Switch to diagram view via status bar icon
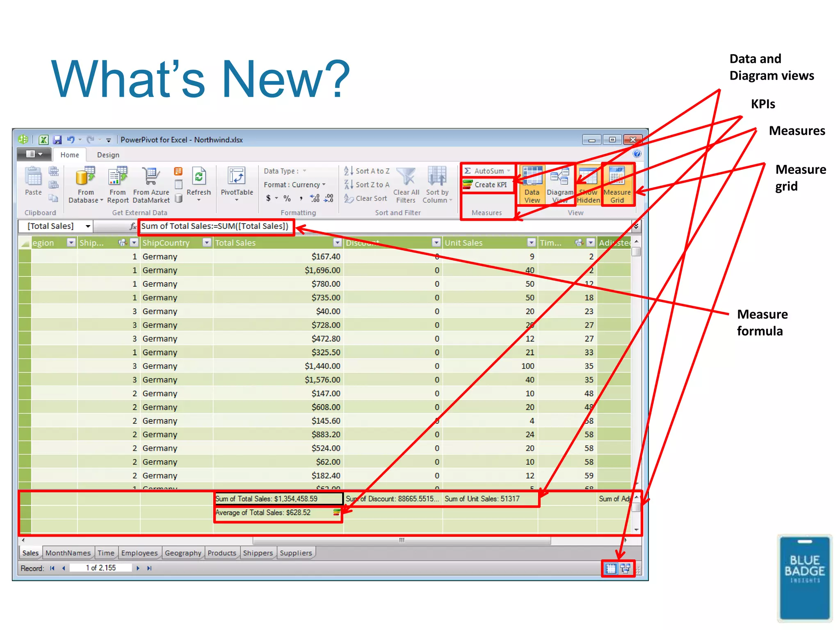Image resolution: width=840 pixels, height=630 pixels. pyautogui.click(x=625, y=568)
